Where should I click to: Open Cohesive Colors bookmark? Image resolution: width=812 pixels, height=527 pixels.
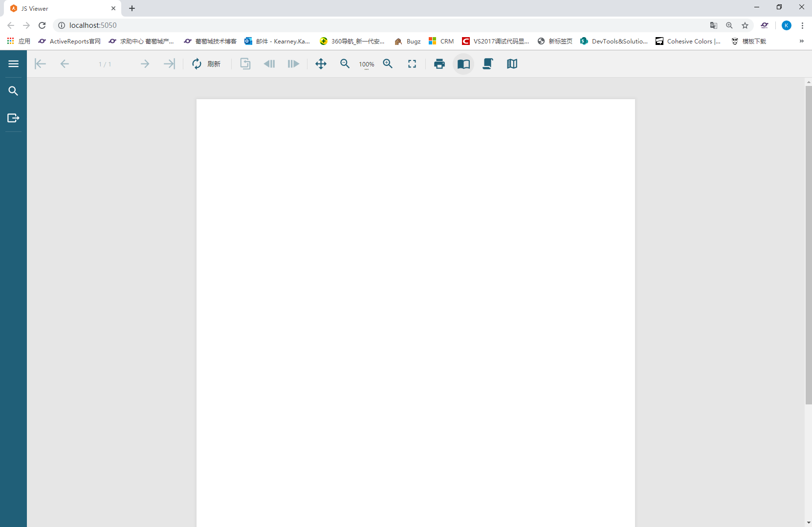click(x=688, y=41)
